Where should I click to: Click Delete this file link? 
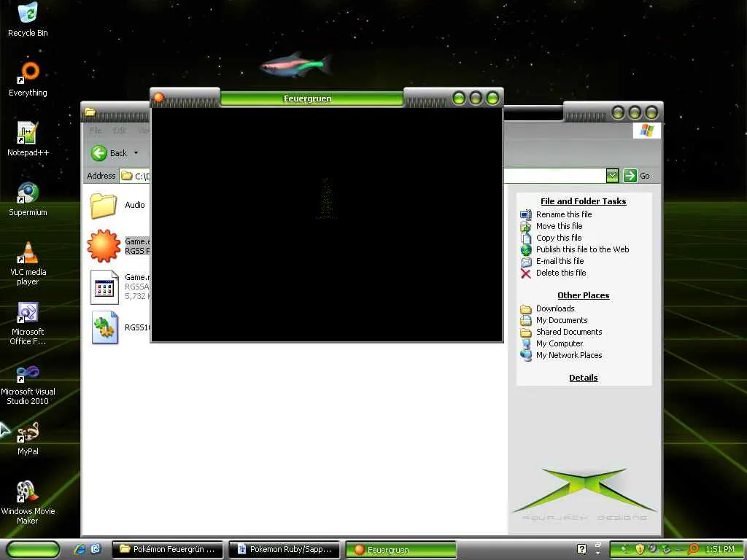click(x=561, y=273)
